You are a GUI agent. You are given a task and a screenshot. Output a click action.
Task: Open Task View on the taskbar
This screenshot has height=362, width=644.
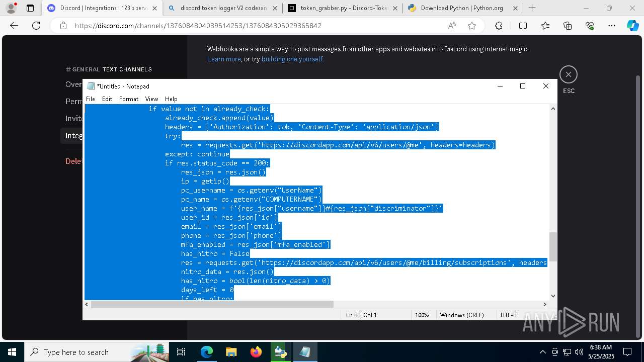[181, 352]
